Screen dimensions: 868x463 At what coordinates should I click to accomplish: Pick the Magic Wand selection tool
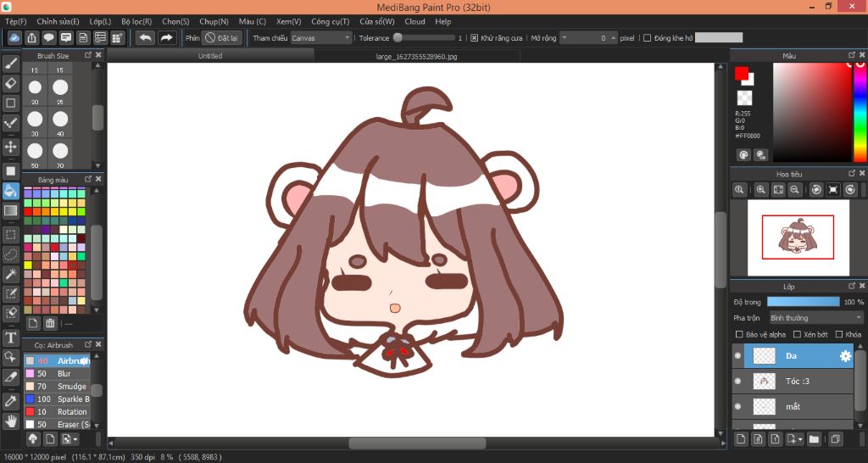click(11, 274)
